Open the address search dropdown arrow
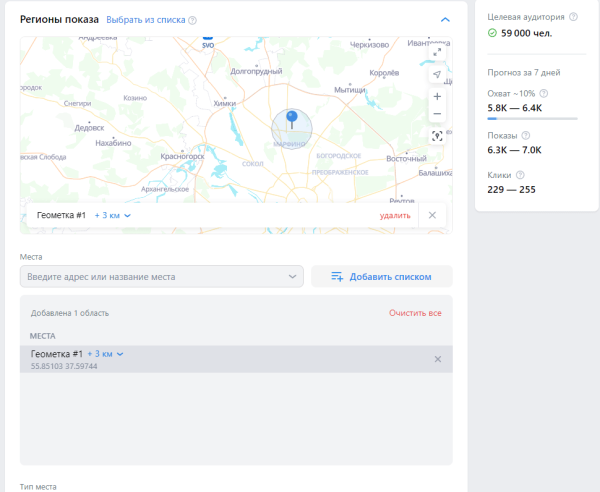600x492 pixels. click(292, 276)
